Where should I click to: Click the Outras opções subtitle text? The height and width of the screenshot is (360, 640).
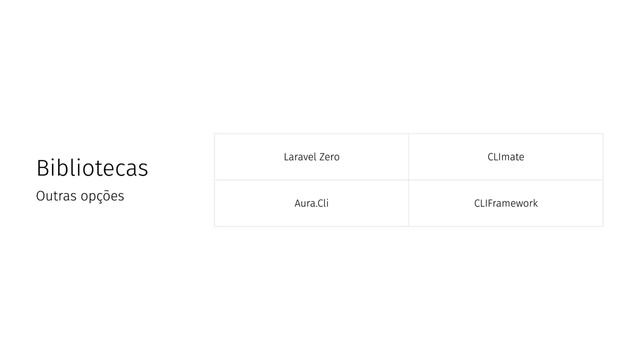[x=80, y=196]
